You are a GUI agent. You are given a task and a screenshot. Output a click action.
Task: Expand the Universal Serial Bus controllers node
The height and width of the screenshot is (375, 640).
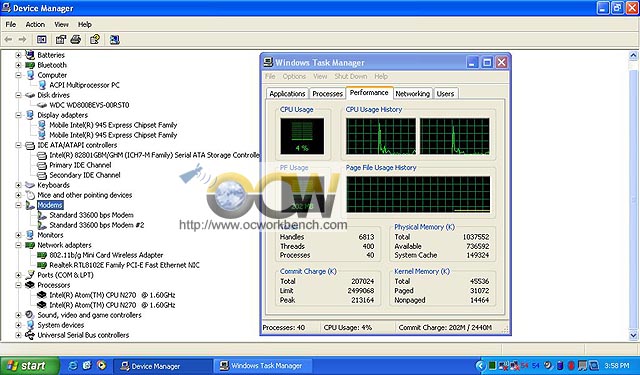[x=18, y=335]
